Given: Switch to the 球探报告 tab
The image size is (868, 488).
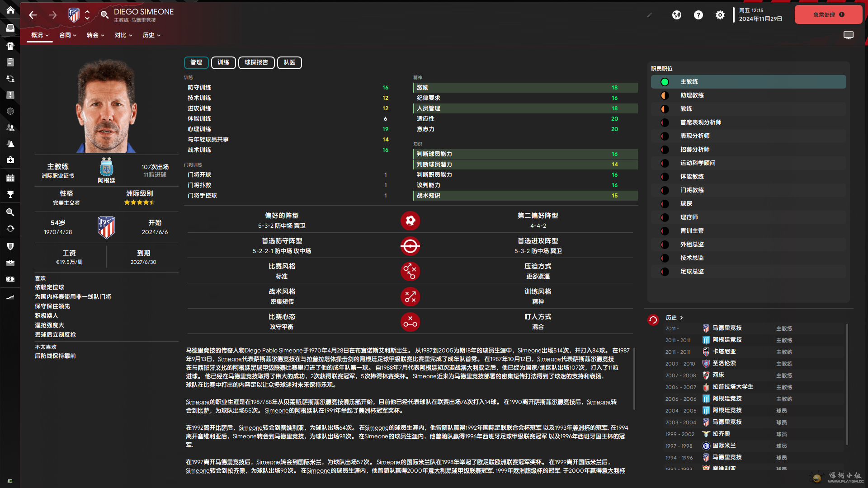Looking at the screenshot, I should [256, 62].
